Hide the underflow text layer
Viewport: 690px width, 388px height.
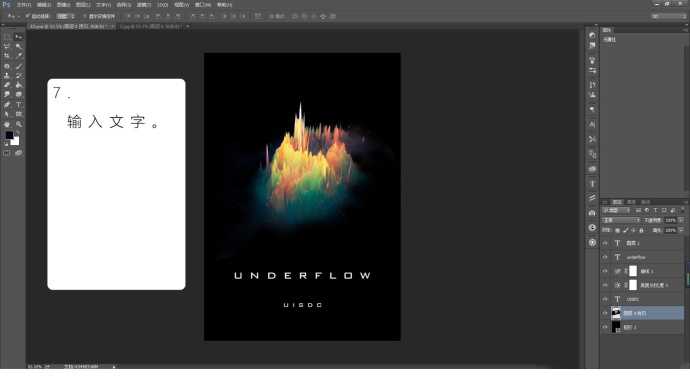click(605, 257)
